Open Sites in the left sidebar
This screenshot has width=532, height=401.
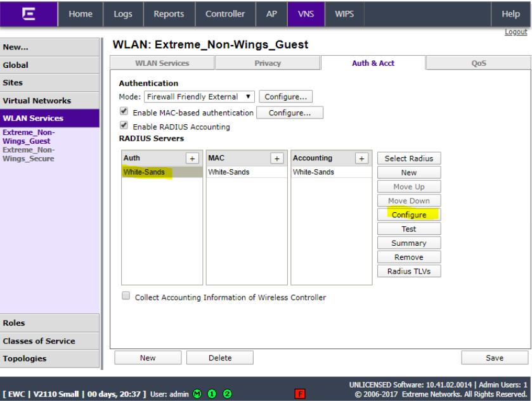click(x=49, y=83)
